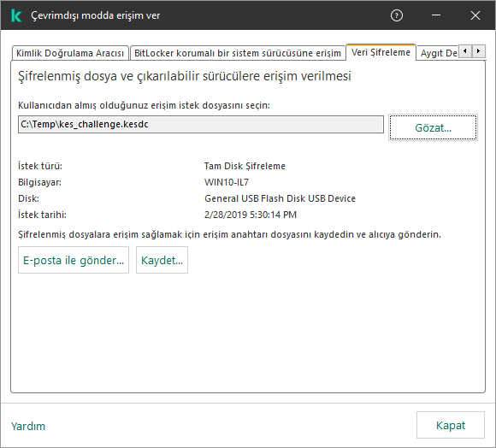Click the request file path field
This screenshot has height=448, width=496.
(201, 124)
